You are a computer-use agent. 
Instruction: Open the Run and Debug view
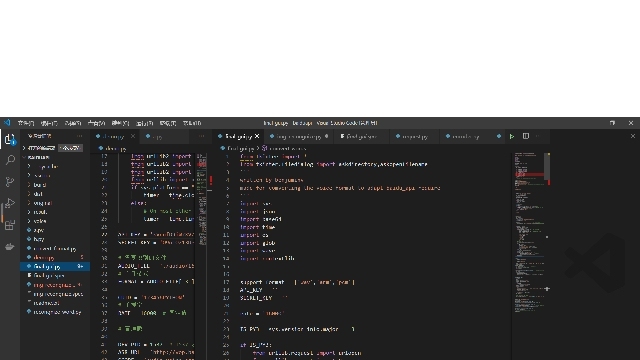[10, 203]
